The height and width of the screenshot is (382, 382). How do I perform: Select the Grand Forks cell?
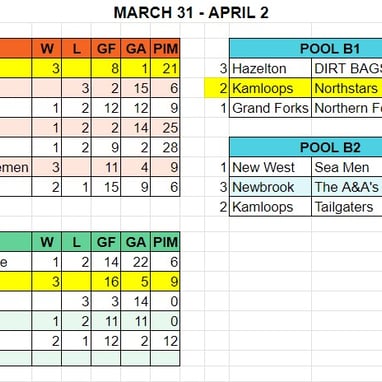(x=270, y=108)
